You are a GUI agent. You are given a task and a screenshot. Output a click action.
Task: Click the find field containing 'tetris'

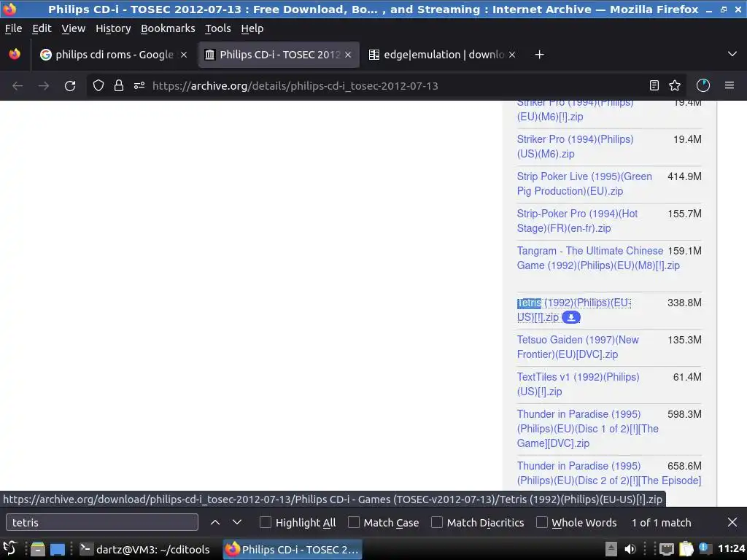point(102,522)
